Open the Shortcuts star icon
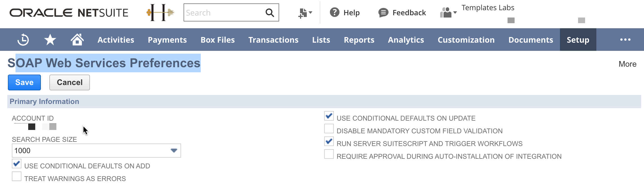Screen dimensions: 644x187 point(50,40)
